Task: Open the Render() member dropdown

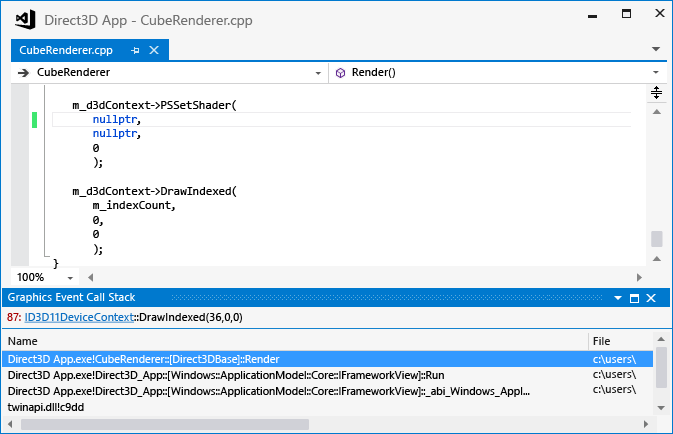Action: pos(655,73)
